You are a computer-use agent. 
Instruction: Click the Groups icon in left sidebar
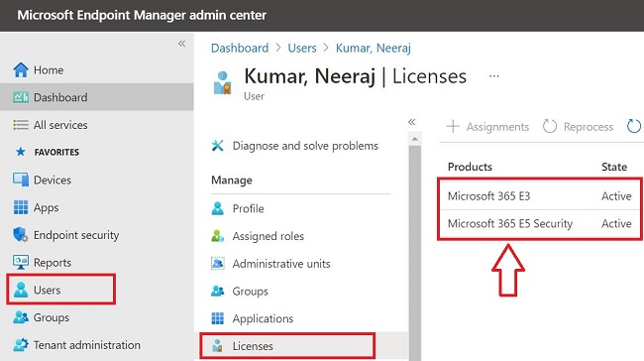(21, 317)
